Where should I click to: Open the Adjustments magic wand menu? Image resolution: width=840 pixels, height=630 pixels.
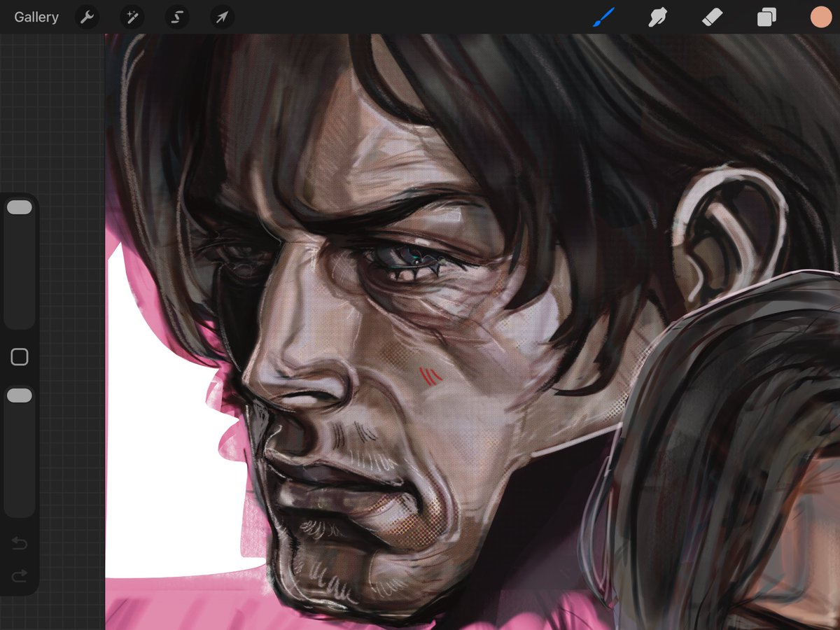click(132, 17)
